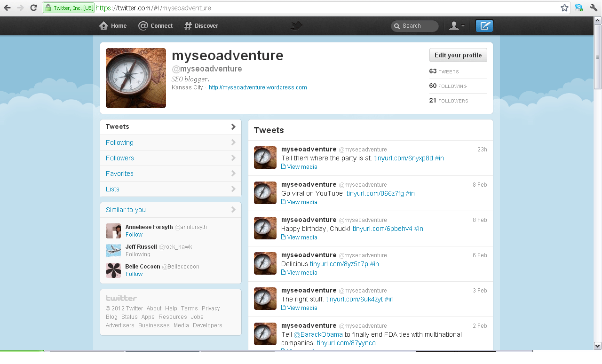The image size is (602, 364).
Task: Open Chrome settings via the wrench icon
Action: pyautogui.click(x=594, y=8)
